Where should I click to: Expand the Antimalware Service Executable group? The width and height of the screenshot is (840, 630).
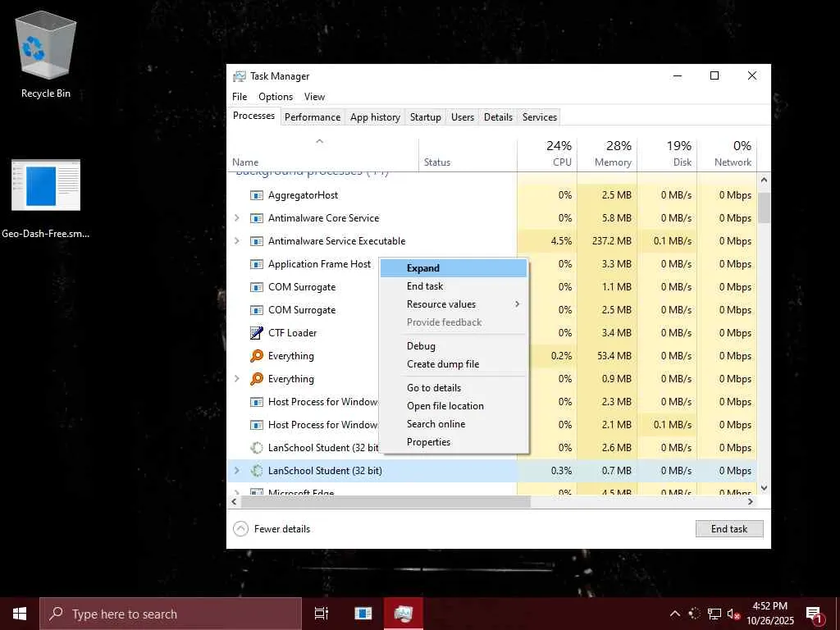point(237,241)
